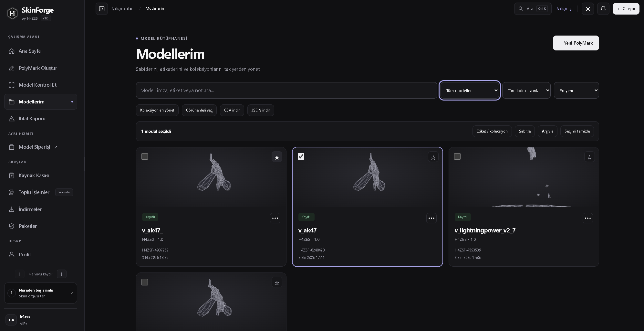Uncheck the selected v_ak47 checkbox
Viewport: 644px width, 331px height.
(x=301, y=156)
